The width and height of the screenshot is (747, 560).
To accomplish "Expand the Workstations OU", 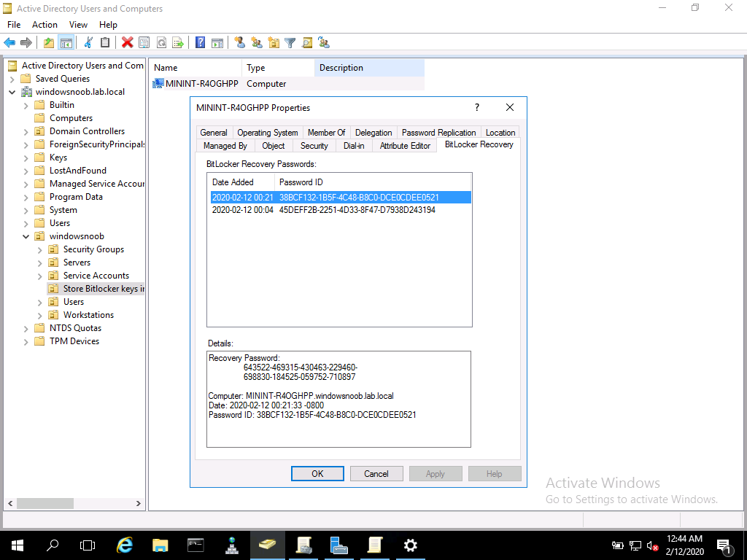I will coord(39,315).
